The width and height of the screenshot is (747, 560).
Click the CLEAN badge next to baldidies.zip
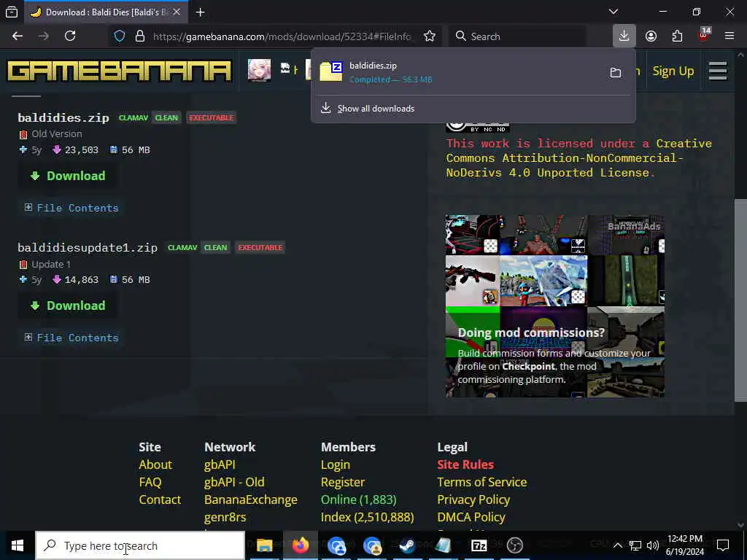click(166, 117)
